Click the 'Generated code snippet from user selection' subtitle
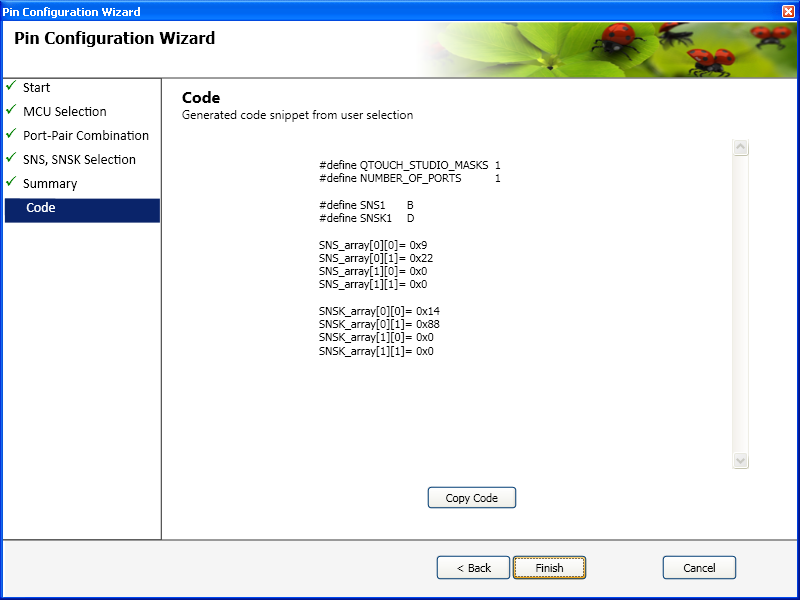800x600 pixels. [297, 115]
